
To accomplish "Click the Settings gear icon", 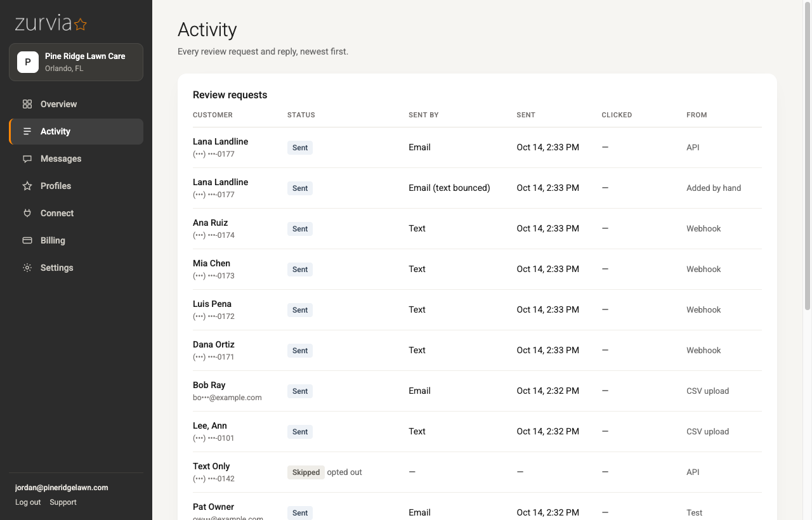I will point(27,268).
